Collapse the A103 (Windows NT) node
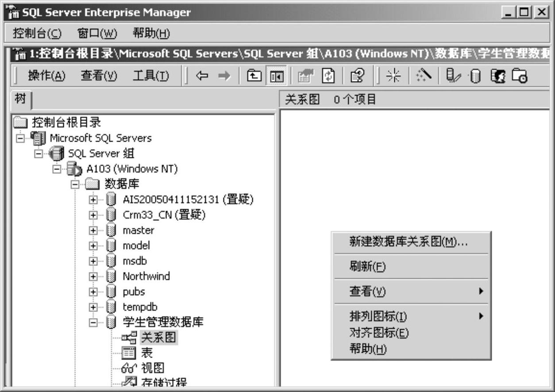 [57, 169]
